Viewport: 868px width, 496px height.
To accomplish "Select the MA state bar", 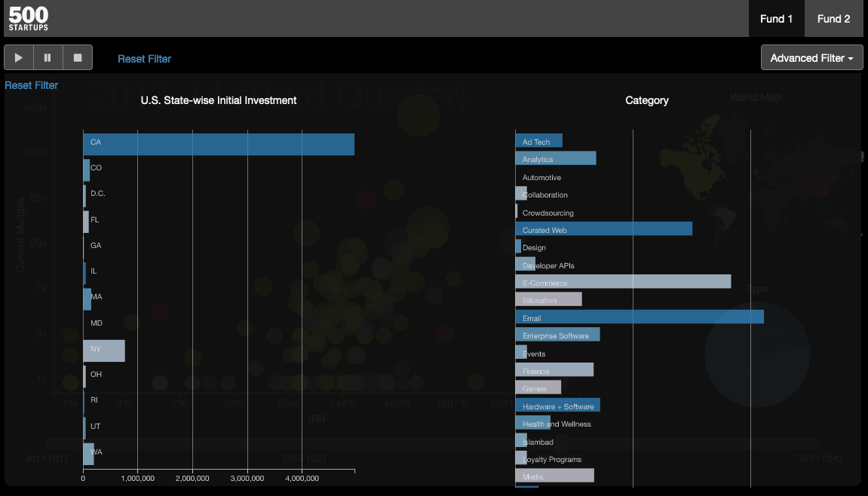I will click(87, 299).
